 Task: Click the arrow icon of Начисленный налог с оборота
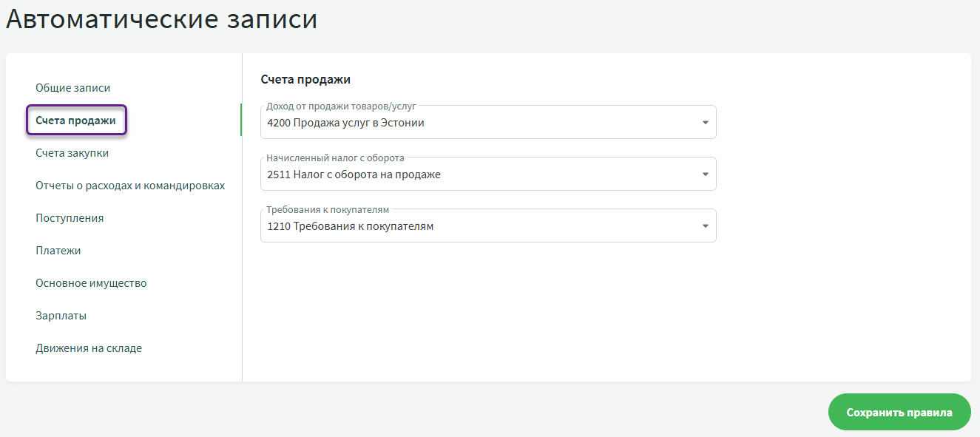click(x=705, y=175)
